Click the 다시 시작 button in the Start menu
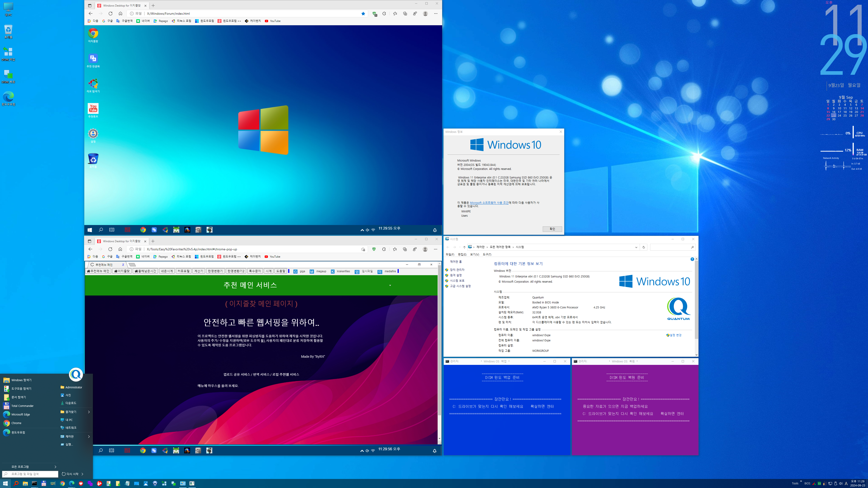This screenshot has height=488, width=868. pyautogui.click(x=70, y=474)
